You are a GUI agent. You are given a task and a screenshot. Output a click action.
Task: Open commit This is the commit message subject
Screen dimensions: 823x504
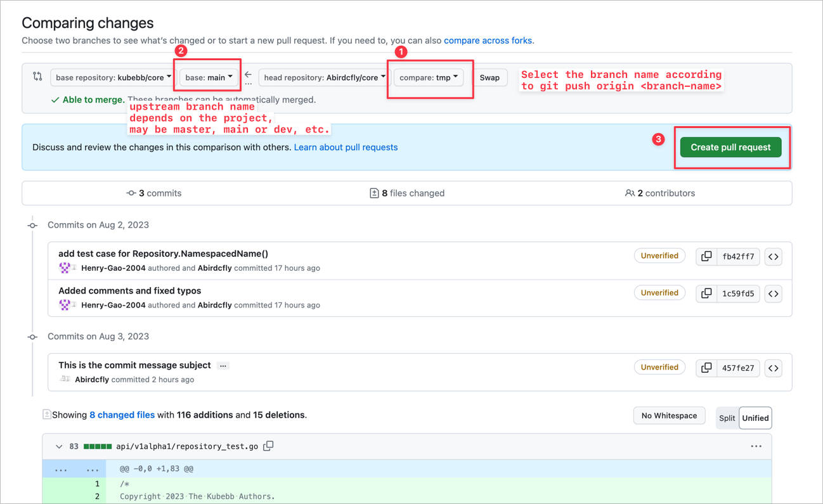pyautogui.click(x=134, y=365)
